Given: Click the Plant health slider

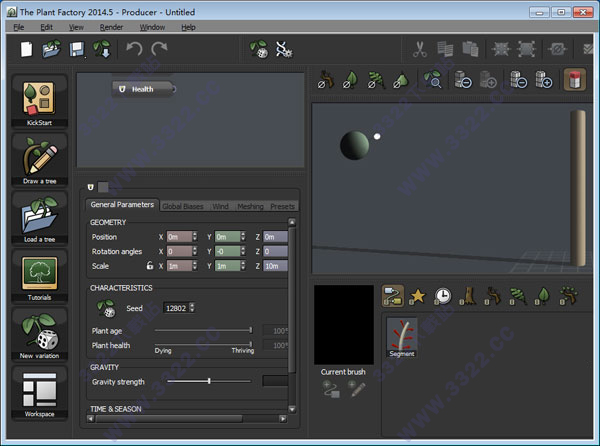Looking at the screenshot, I should [204, 344].
